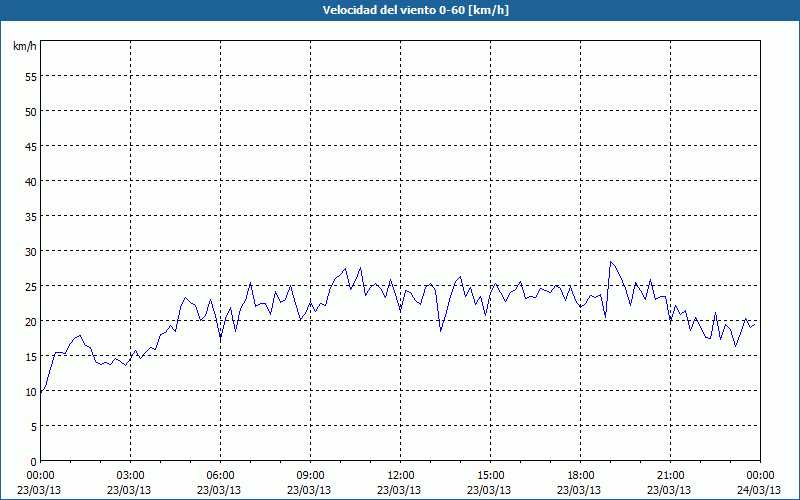This screenshot has width=800, height=500.
Task: Click the wind speed peak just after 18:00
Action: [610, 262]
